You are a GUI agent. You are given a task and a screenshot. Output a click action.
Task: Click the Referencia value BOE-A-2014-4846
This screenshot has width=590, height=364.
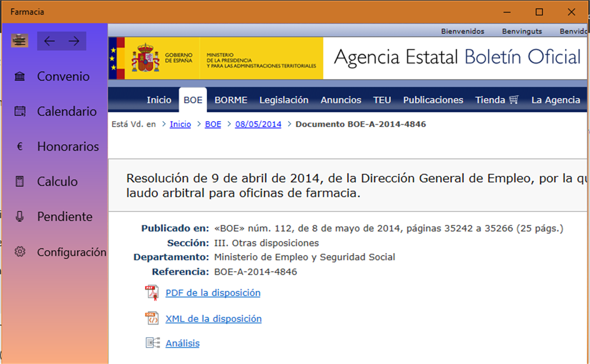pos(256,272)
